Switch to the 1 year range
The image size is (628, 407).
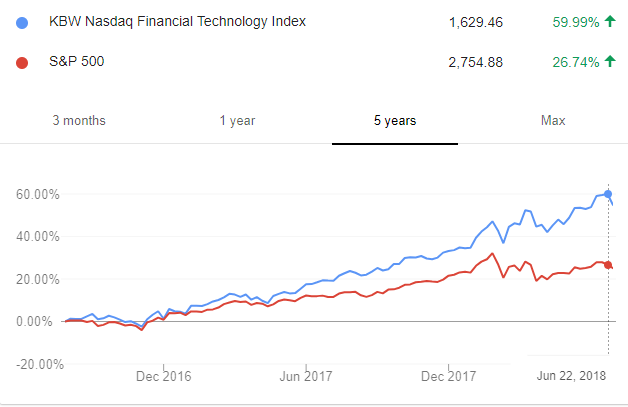point(237,121)
